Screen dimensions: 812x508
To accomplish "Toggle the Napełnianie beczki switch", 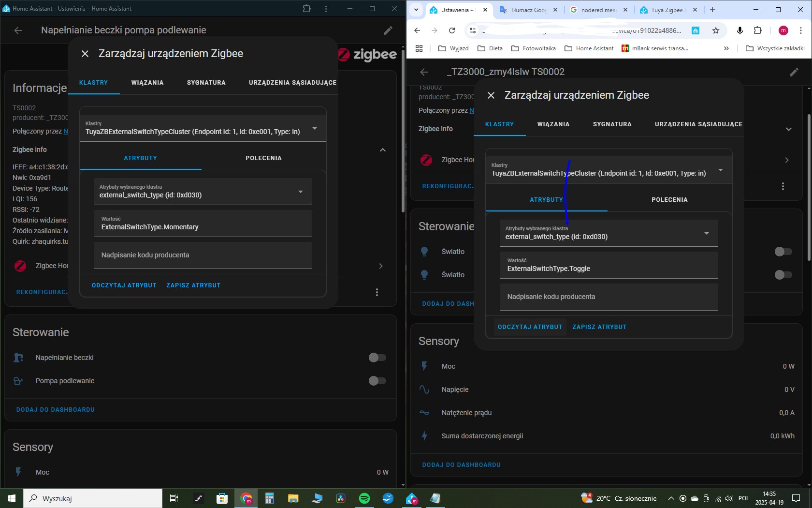I will (x=377, y=358).
